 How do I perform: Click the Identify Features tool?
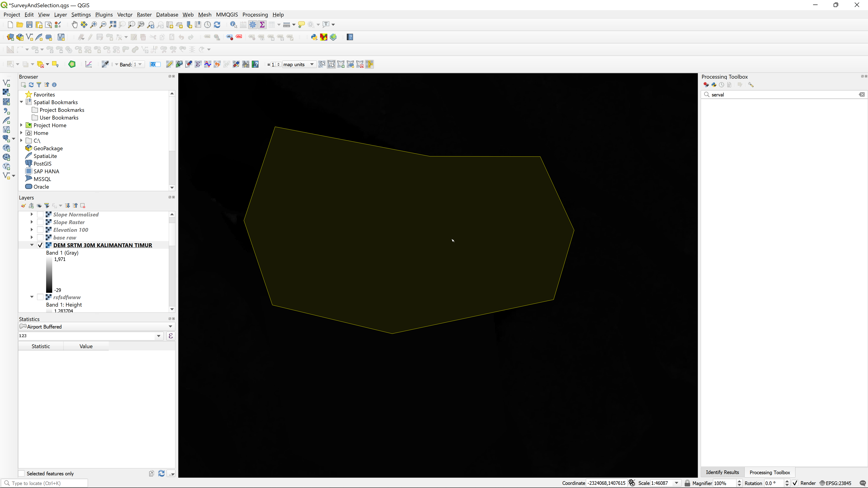click(233, 25)
